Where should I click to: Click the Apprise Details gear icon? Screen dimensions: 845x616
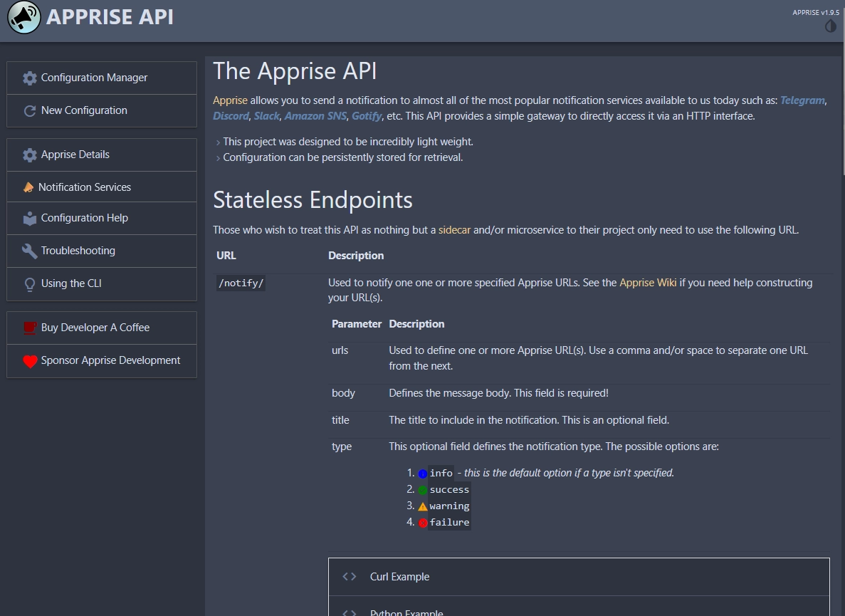click(29, 155)
